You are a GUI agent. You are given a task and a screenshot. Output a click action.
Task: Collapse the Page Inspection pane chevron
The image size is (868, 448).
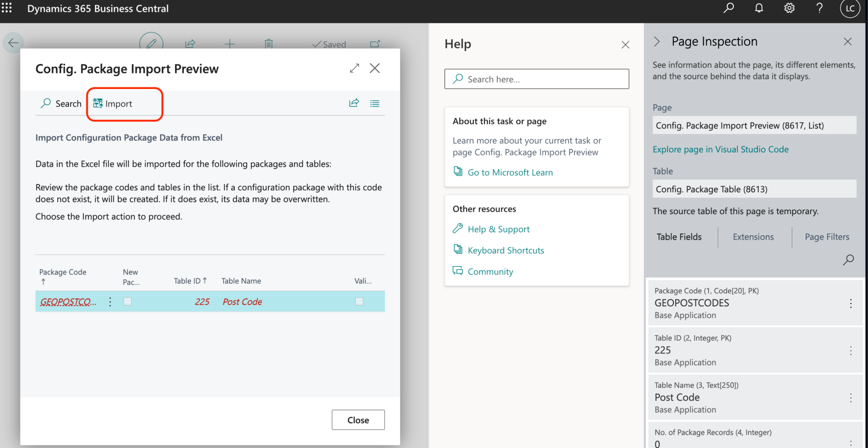pos(657,42)
